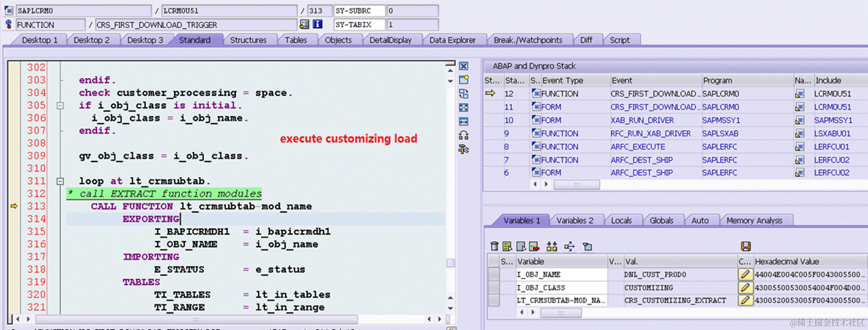The height and width of the screenshot is (330, 868).
Task: Click the navigation icon in stack row 9
Action: coord(800,134)
